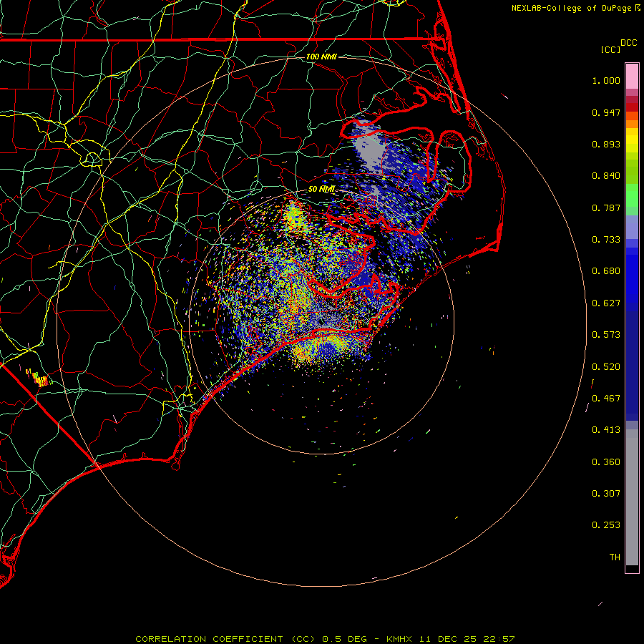Select the 0.360 scale value
Screen dimensions: 644x644
coord(606,462)
